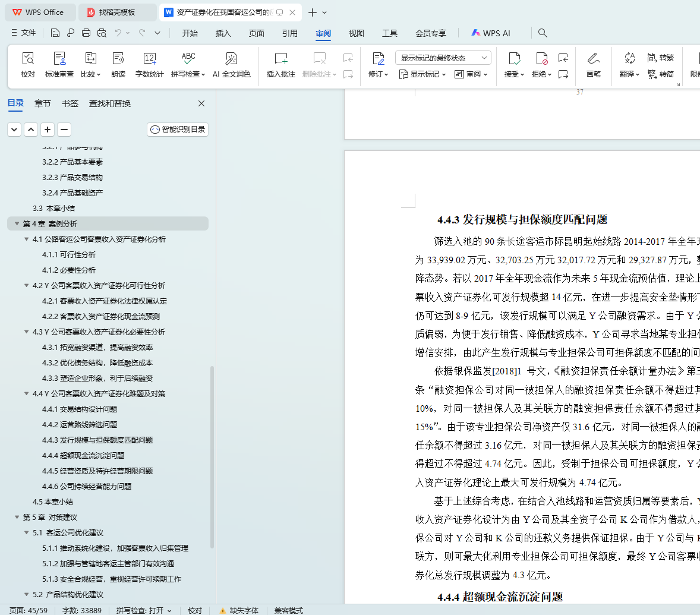
Task: Click the 校对 proofreading icon
Action: point(28,64)
